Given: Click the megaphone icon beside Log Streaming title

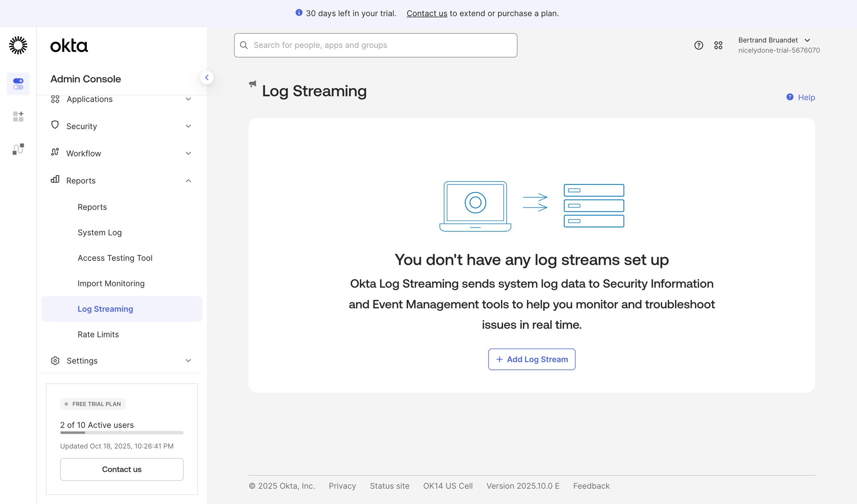Looking at the screenshot, I should (x=252, y=84).
